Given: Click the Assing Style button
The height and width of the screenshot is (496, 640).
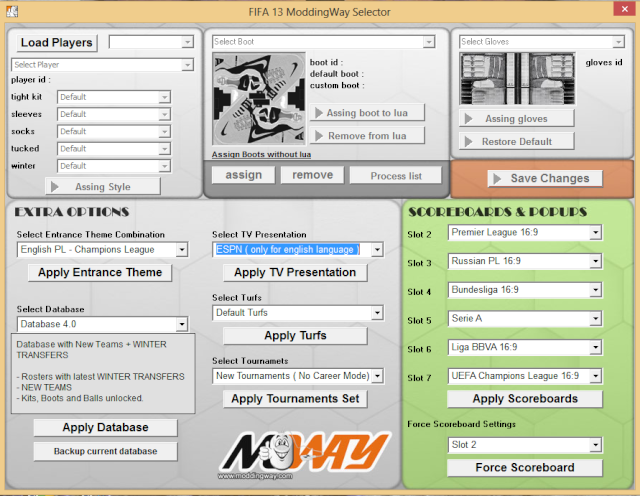Looking at the screenshot, I should (103, 187).
